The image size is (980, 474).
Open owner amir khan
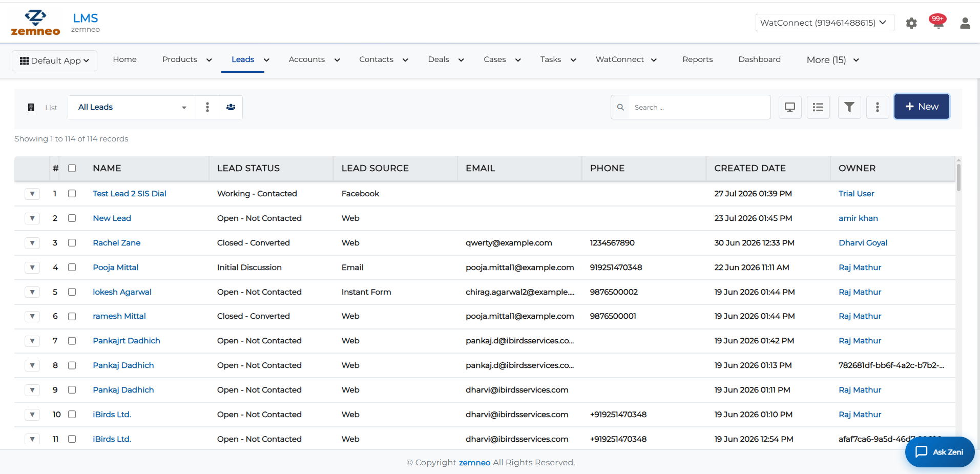[x=858, y=218]
